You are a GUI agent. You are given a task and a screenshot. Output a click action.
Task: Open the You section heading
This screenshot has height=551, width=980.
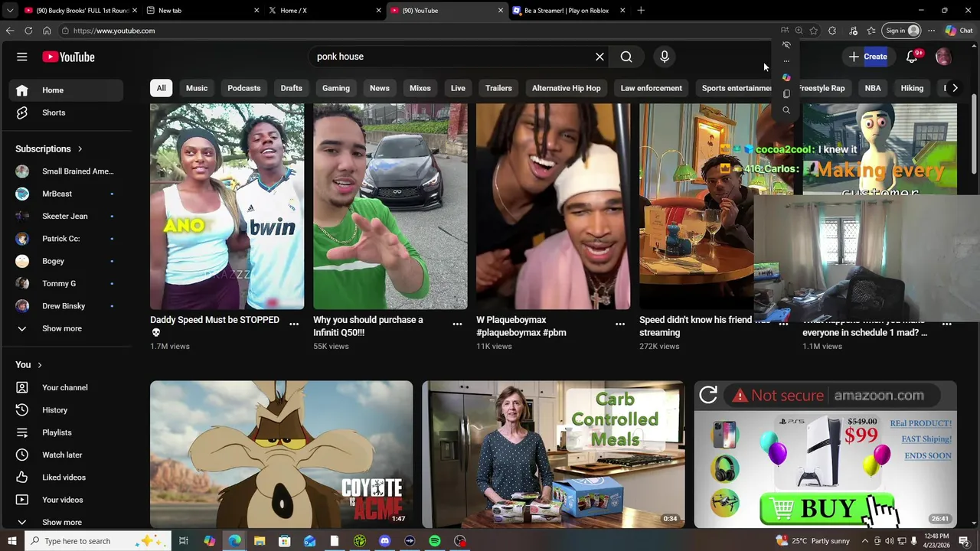tap(29, 364)
